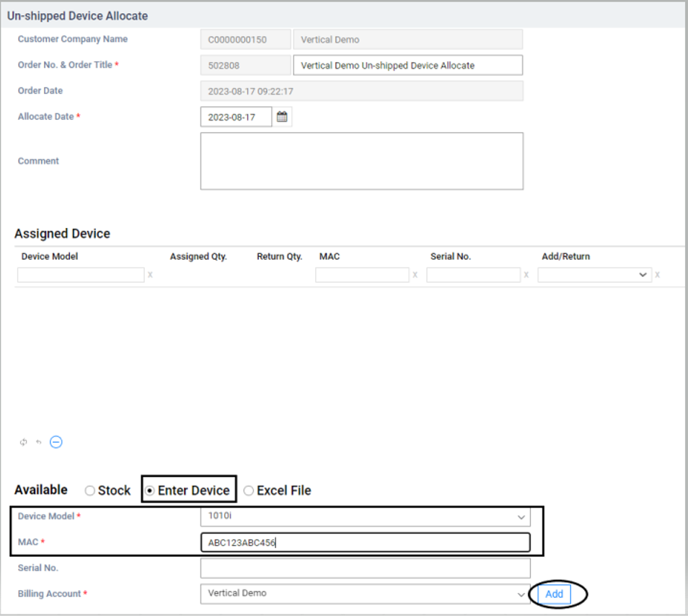Click the blue minus circle remove icon
Screen dimensions: 688x616
coord(56,442)
